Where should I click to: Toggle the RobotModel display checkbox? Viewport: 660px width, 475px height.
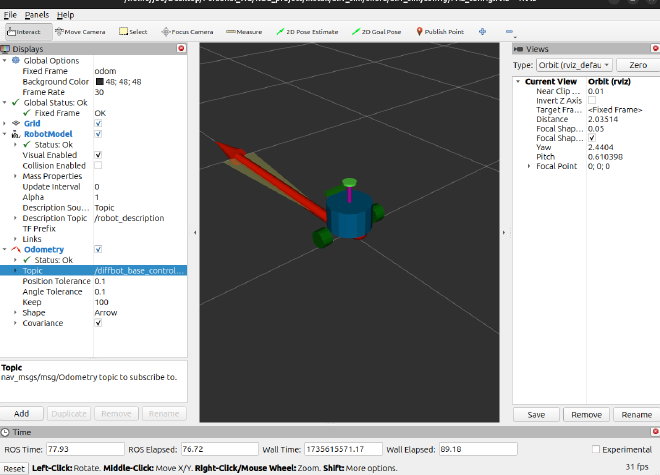pos(98,134)
